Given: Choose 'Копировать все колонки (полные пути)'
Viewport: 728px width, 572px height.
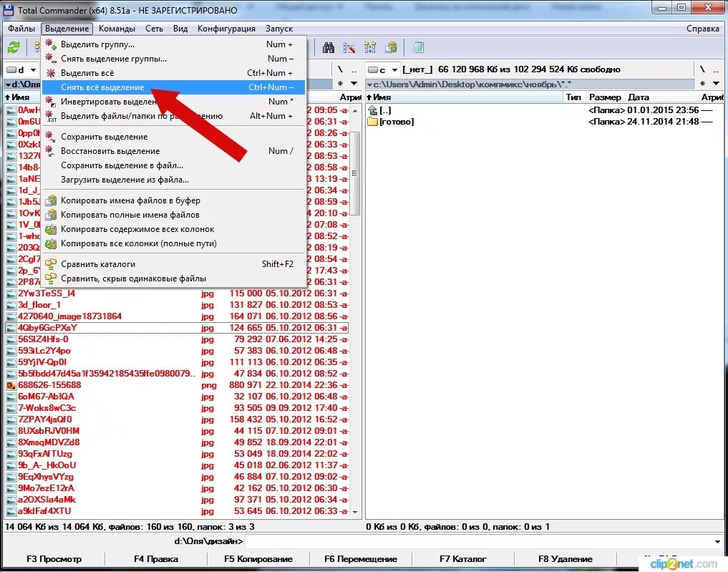Looking at the screenshot, I should click(174, 243).
